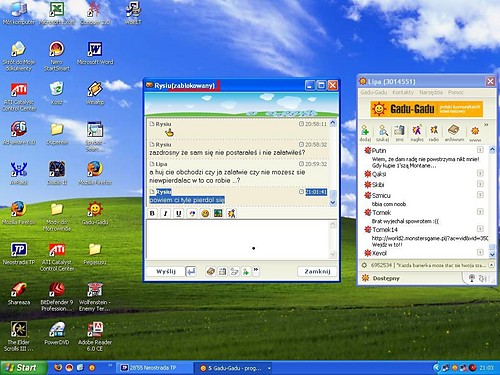Click the szukaj search contacts icon

tap(383, 133)
